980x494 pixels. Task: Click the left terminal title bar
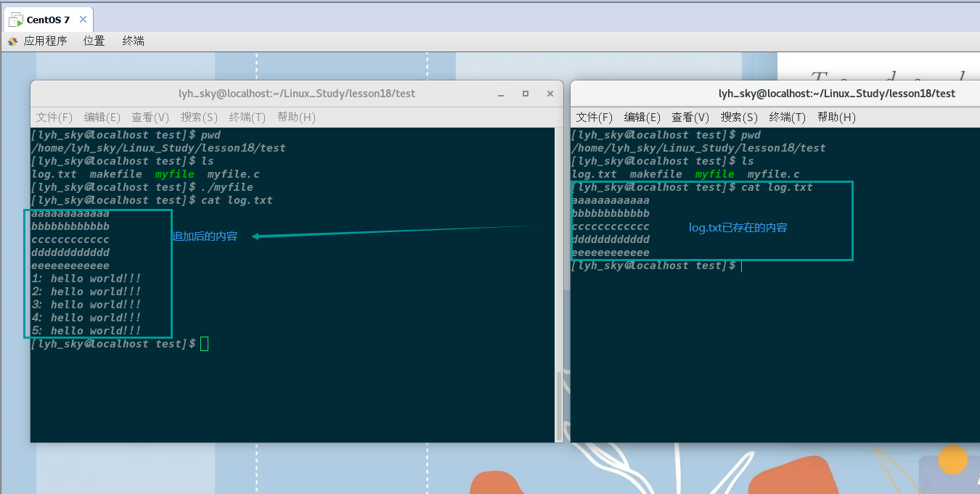[x=297, y=94]
